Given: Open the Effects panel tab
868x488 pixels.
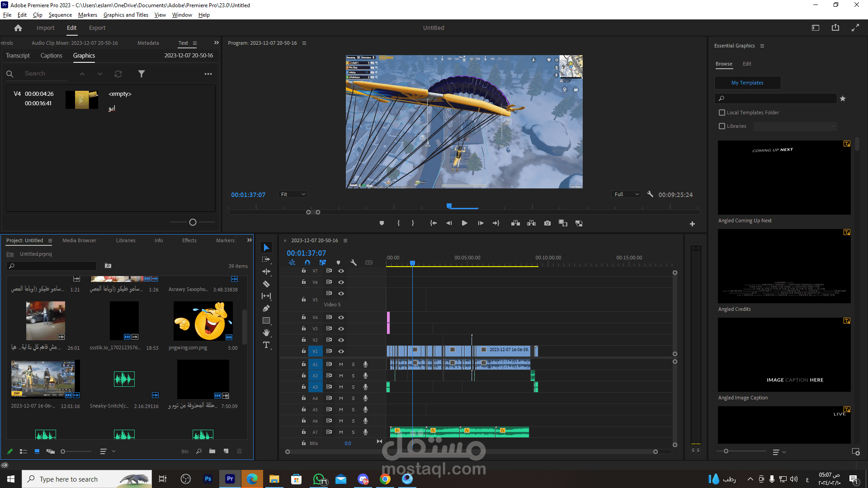Looking at the screenshot, I should click(189, 240).
